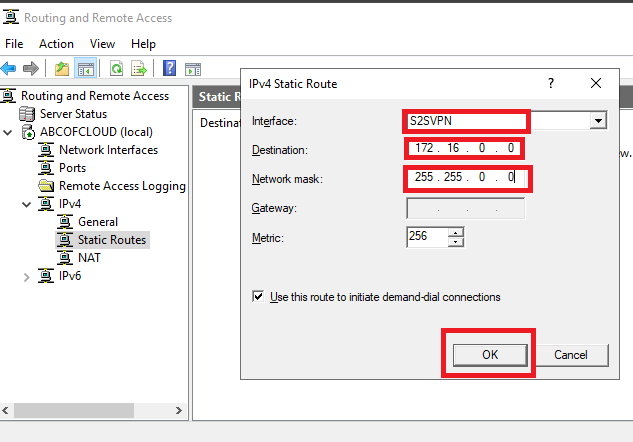Expand the IPv6 tree node
The image size is (633, 442).
[26, 276]
